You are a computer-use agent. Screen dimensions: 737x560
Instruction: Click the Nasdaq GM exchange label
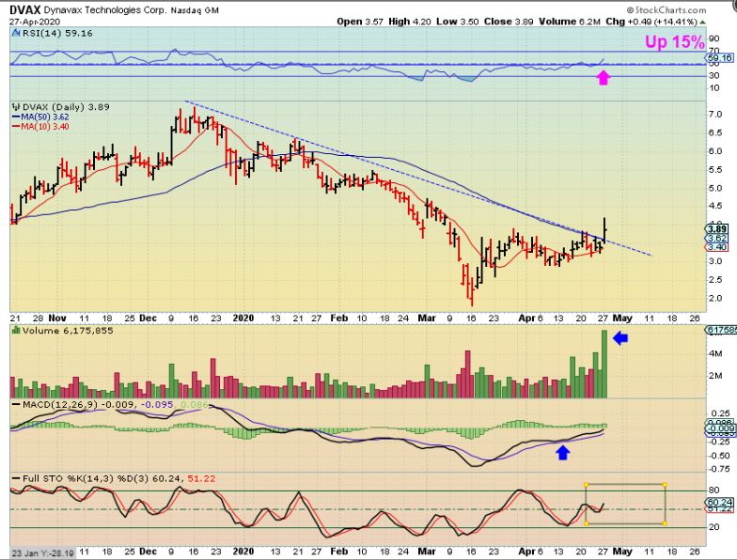point(196,10)
